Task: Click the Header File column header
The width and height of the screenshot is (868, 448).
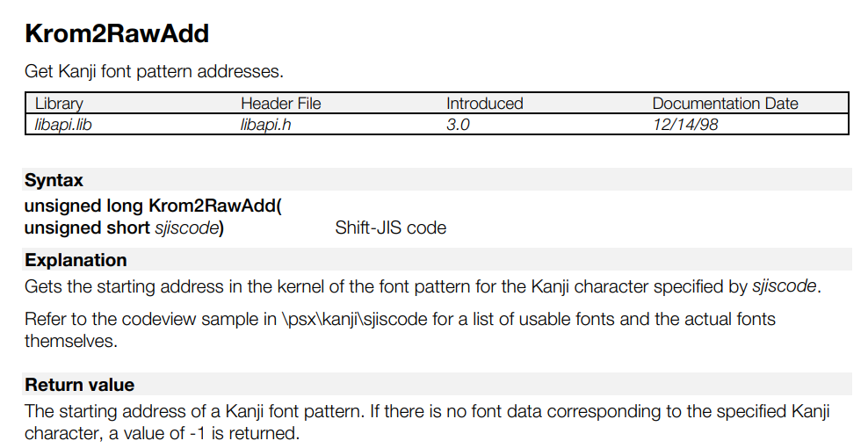Action: click(281, 104)
